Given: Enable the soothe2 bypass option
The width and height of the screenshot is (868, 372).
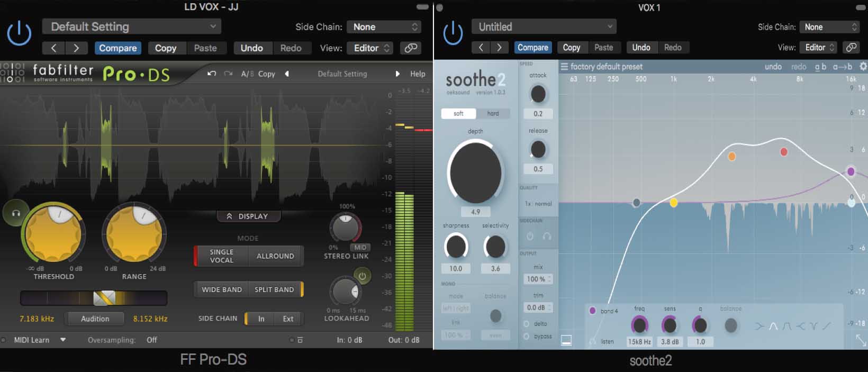Looking at the screenshot, I should pos(527,337).
